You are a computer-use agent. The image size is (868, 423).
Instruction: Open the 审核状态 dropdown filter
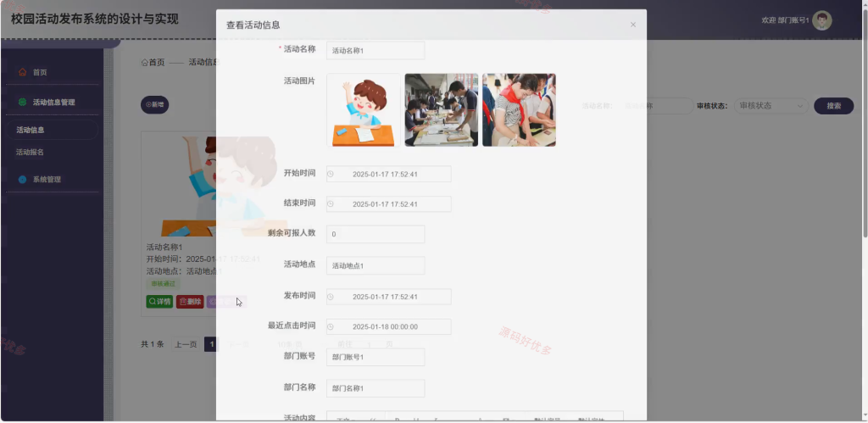click(771, 106)
